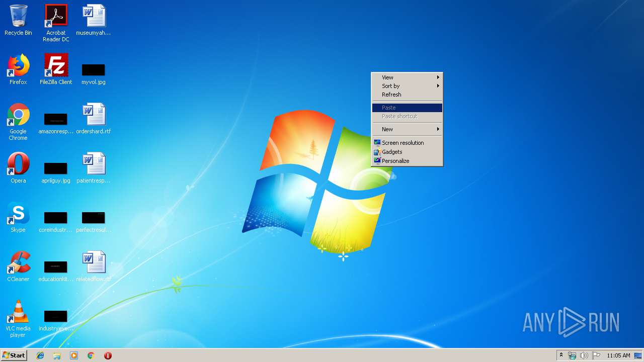This screenshot has height=362, width=644.
Task: Open Screen resolution settings
Action: point(407,143)
